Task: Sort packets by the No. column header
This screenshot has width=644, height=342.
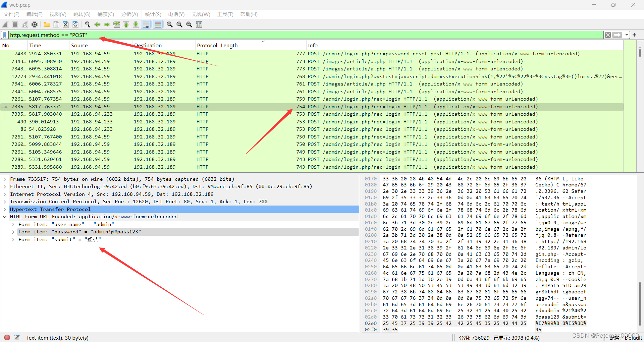Action: pos(14,45)
